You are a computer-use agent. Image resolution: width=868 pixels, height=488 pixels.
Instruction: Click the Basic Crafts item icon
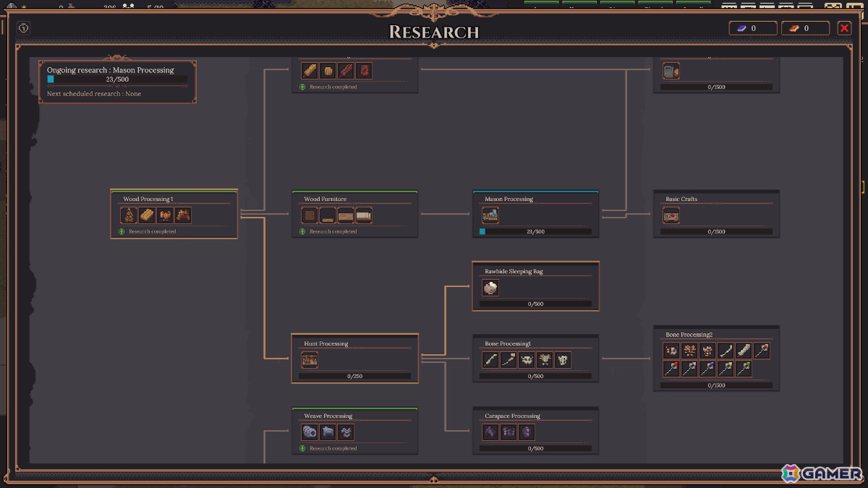(x=671, y=215)
